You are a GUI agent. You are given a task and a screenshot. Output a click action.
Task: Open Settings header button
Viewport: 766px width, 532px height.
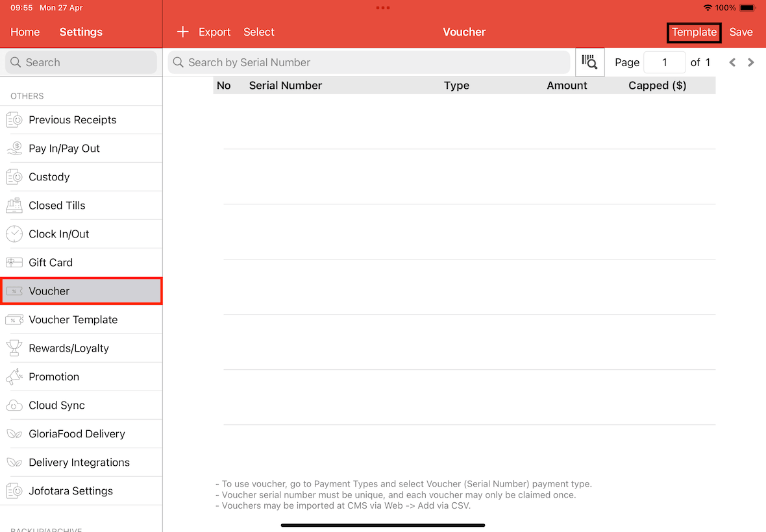81,32
